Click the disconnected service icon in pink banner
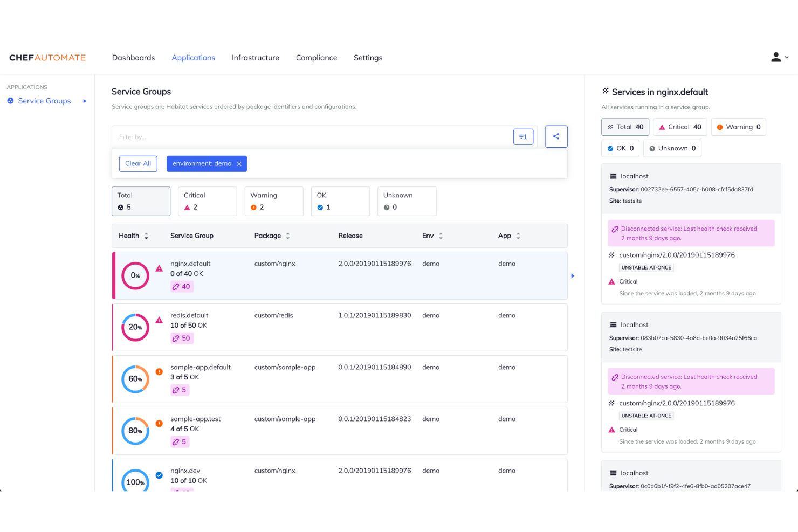 [614, 228]
